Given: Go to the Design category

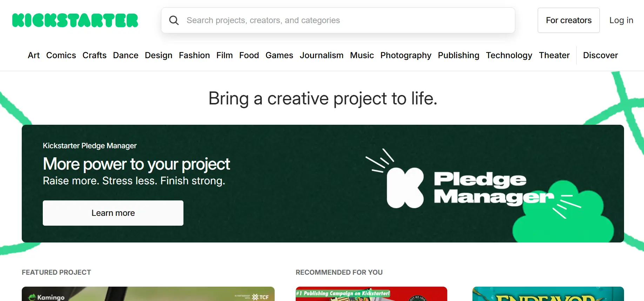Looking at the screenshot, I should tap(159, 55).
